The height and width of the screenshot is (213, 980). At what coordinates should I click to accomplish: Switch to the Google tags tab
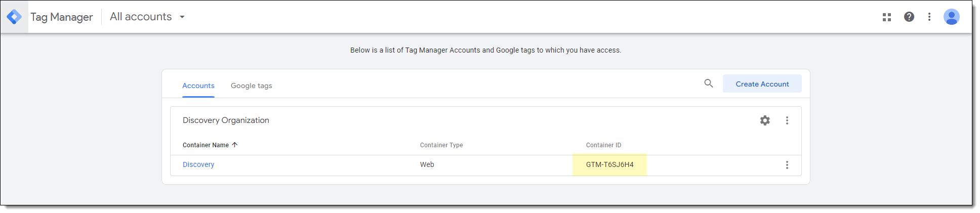coord(252,86)
